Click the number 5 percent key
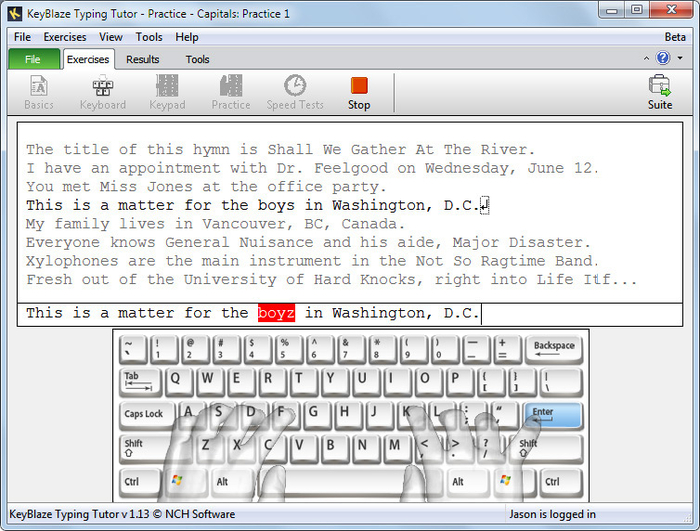Viewport: 700px width, 531px height. point(289,349)
